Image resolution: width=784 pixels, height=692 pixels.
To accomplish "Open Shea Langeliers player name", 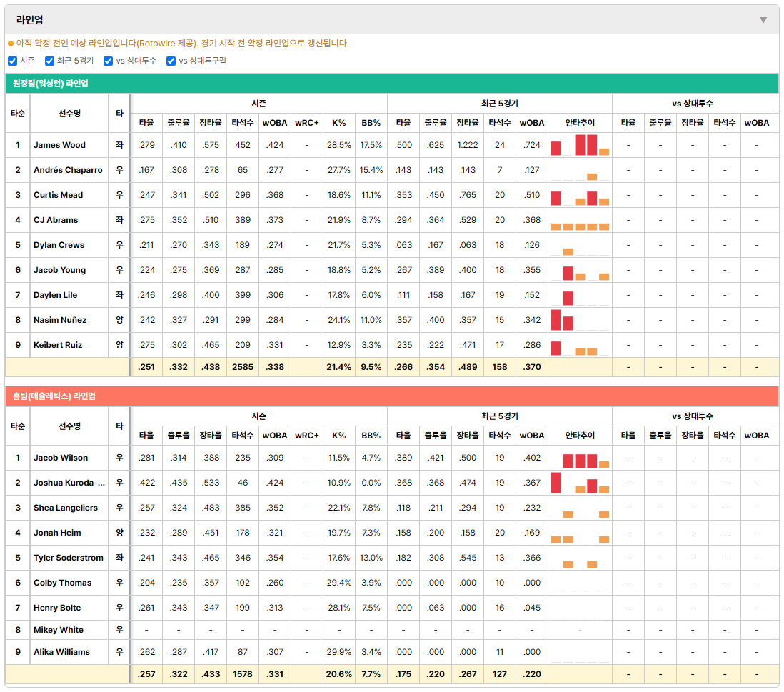I will click(66, 508).
